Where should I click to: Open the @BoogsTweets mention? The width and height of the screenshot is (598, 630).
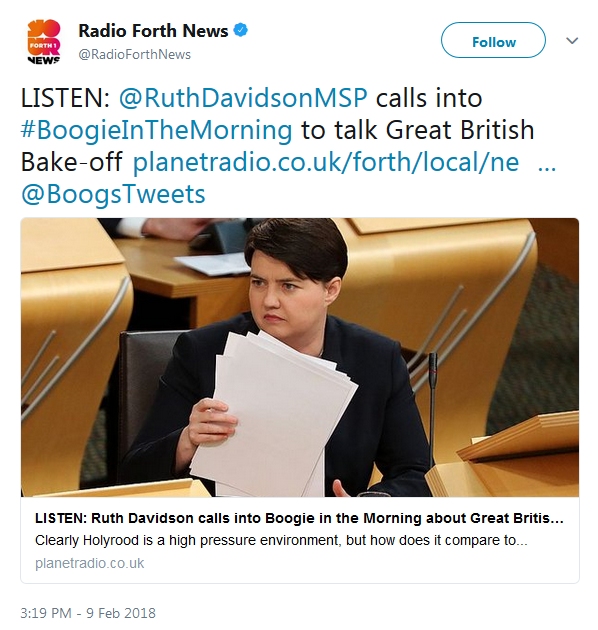[x=113, y=194]
